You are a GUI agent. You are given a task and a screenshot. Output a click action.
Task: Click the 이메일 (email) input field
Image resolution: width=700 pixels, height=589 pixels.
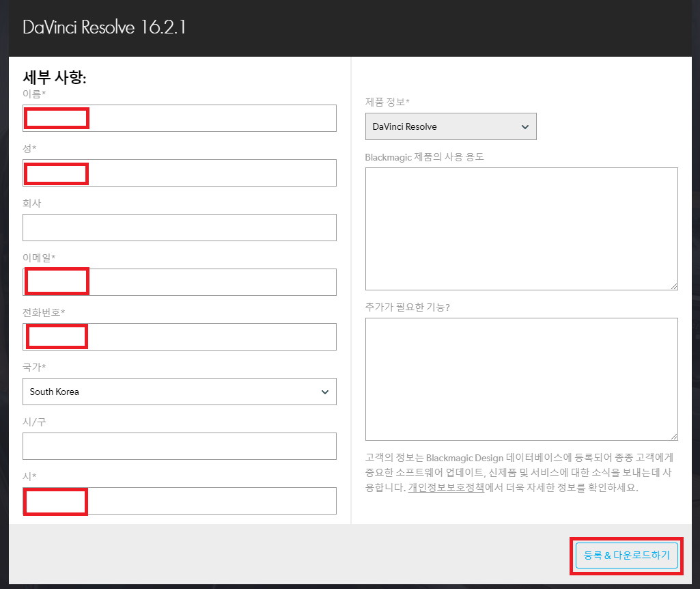pos(180,282)
